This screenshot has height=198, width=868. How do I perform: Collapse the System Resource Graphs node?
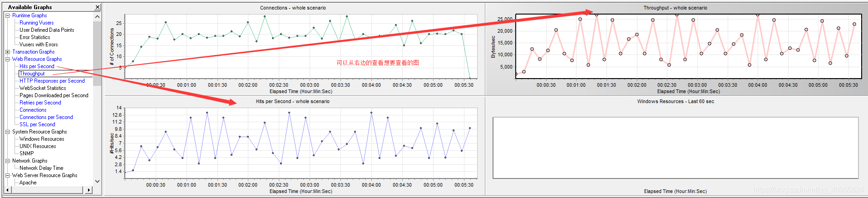[7, 132]
